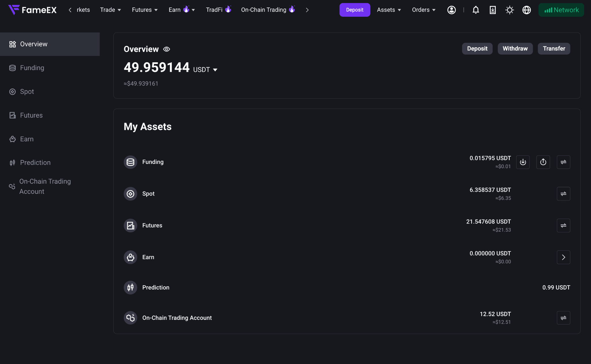Open On-Chain Trading in the top navigation

(x=268, y=10)
